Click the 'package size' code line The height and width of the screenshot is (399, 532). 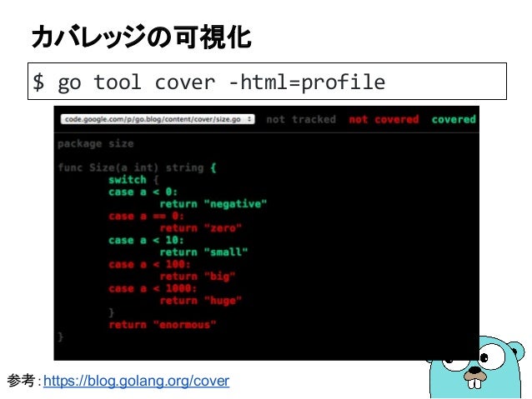pyautogui.click(x=96, y=144)
